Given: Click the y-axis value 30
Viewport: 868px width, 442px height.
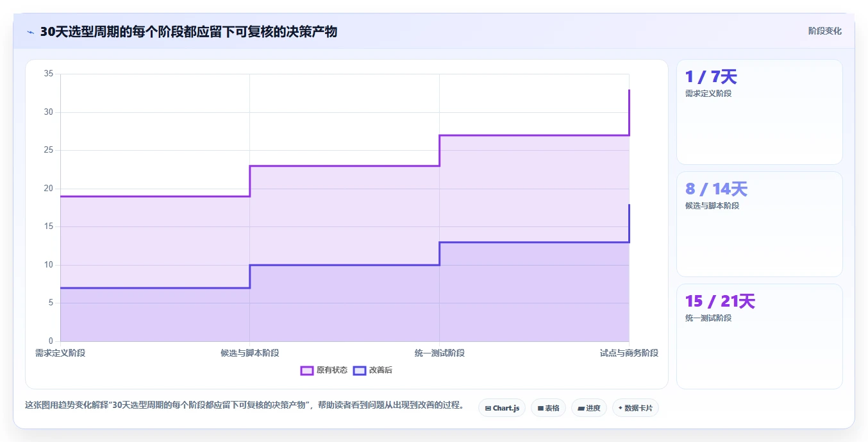Looking at the screenshot, I should point(48,112).
